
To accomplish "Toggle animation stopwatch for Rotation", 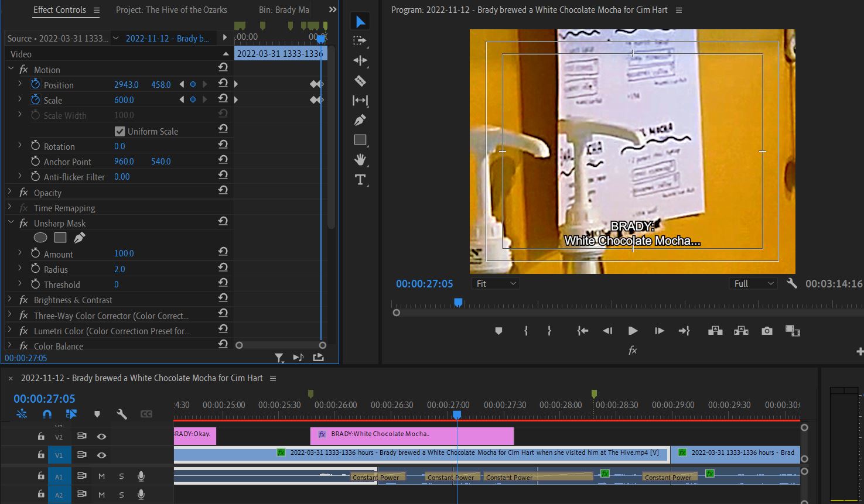I will click(x=36, y=146).
